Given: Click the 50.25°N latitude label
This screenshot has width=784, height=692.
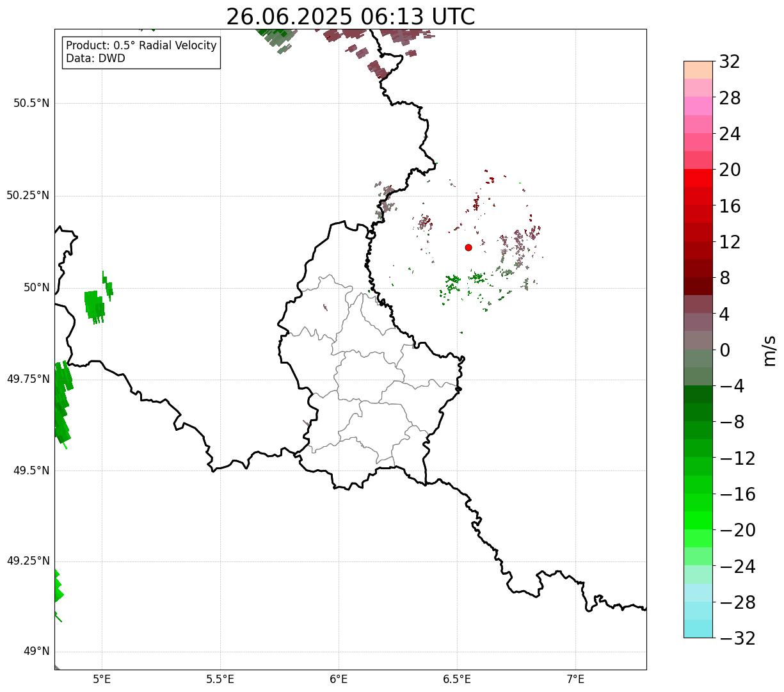Looking at the screenshot, I should click(28, 195).
